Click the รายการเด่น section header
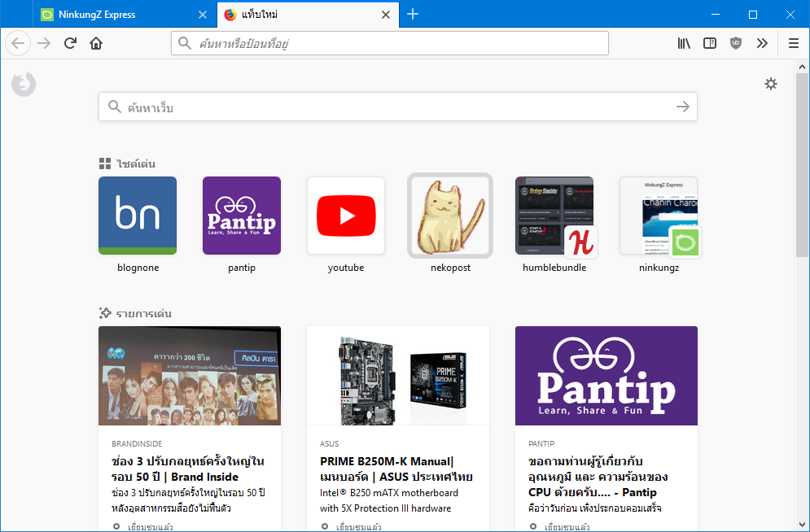 [135, 314]
